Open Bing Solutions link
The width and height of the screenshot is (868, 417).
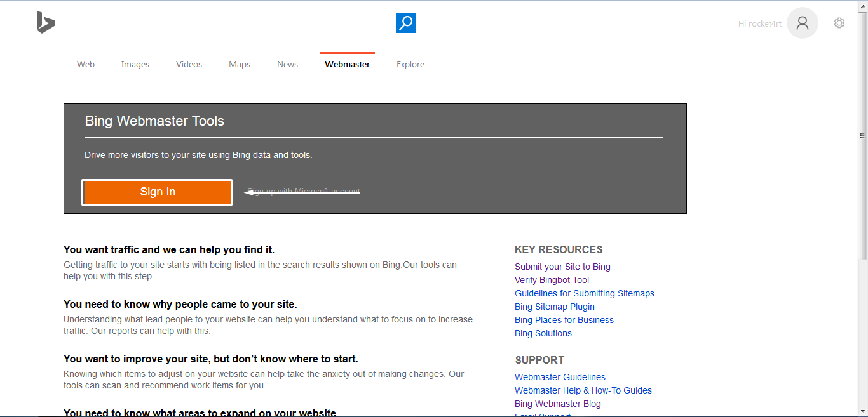click(x=543, y=333)
